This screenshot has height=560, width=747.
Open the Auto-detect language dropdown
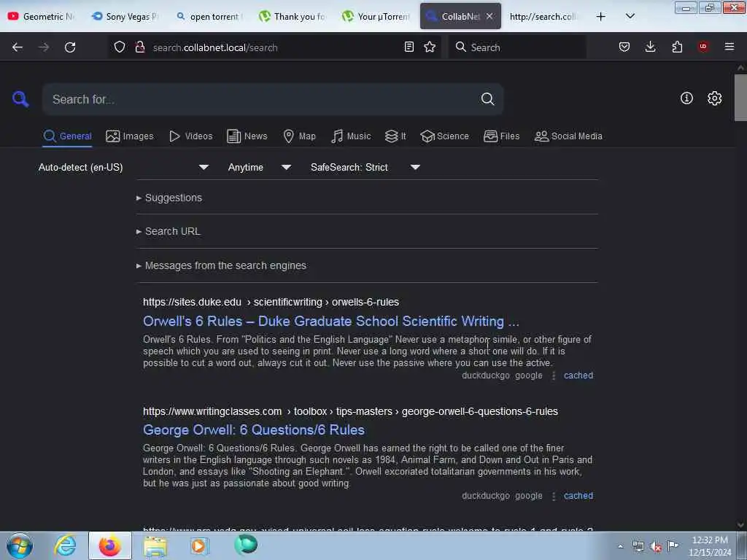pyautogui.click(x=123, y=167)
